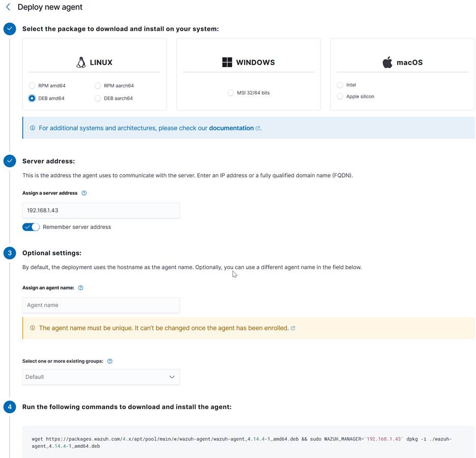Select DEB aarch64 package option
This screenshot has height=458, width=476.
coord(98,98)
